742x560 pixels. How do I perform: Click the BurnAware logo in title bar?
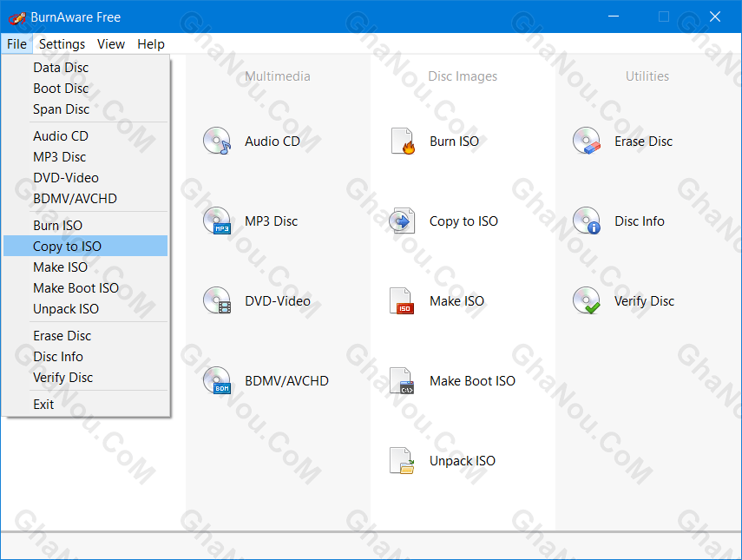(x=17, y=17)
